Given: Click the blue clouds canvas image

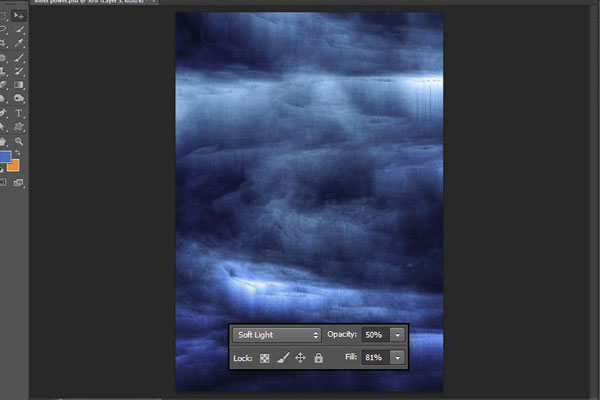Looking at the screenshot, I should tap(310, 202).
